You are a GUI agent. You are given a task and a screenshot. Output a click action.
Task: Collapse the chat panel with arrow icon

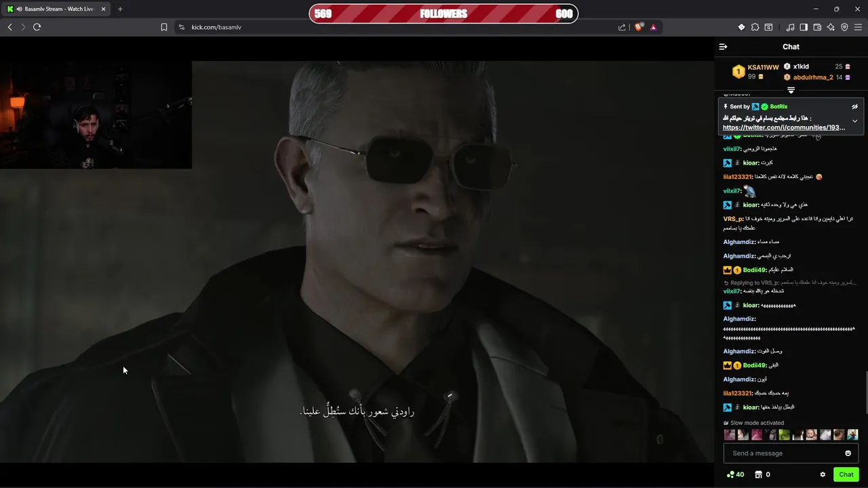(723, 47)
